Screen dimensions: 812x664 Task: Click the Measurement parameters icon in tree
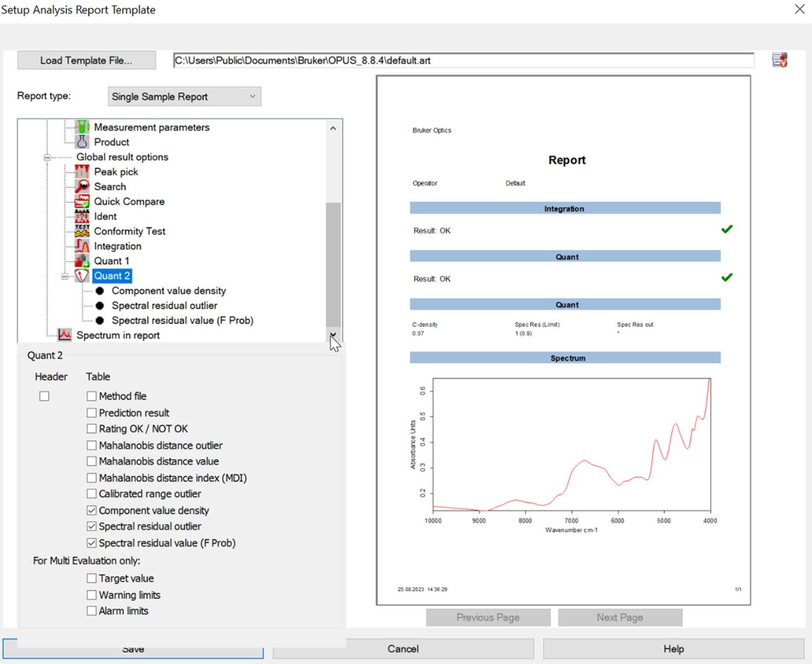tap(82, 127)
